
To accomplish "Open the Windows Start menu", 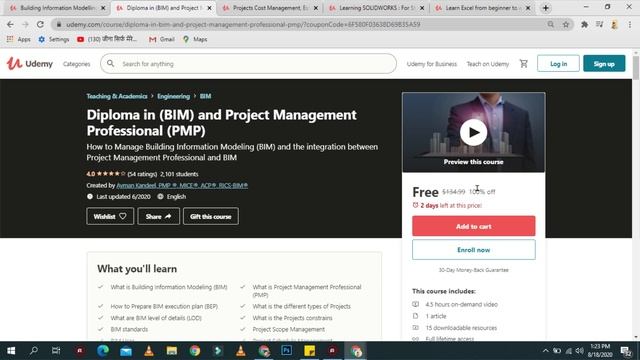I will [11, 351].
